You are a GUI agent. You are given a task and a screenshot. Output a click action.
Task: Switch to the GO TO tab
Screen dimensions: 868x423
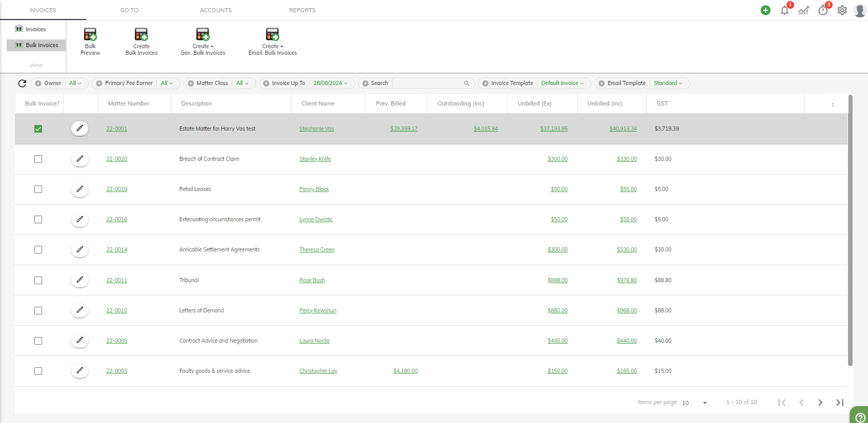coord(129,10)
